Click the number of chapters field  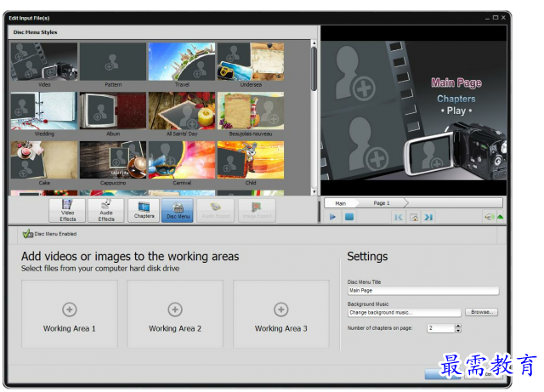pos(440,328)
